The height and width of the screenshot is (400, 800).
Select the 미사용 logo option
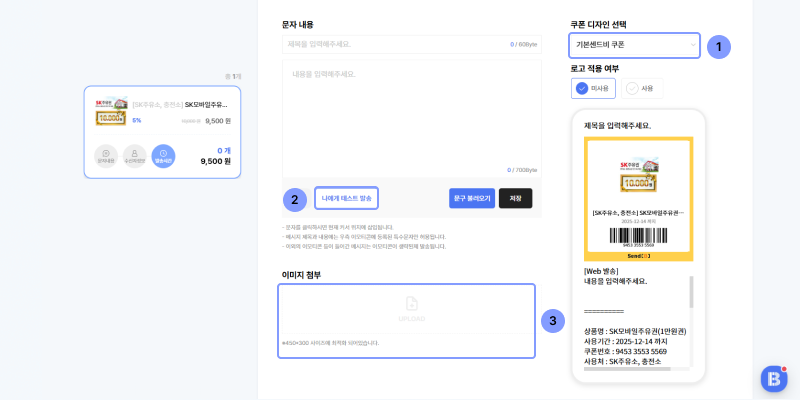593,88
